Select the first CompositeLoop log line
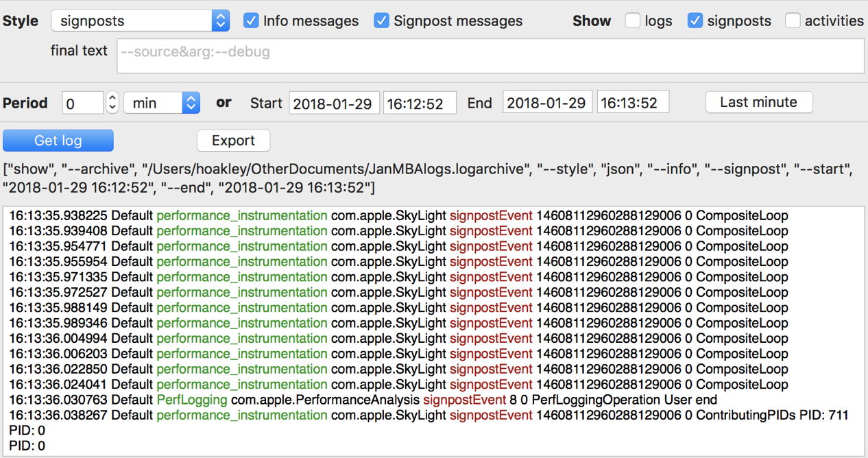The width and height of the screenshot is (868, 458). point(398,215)
